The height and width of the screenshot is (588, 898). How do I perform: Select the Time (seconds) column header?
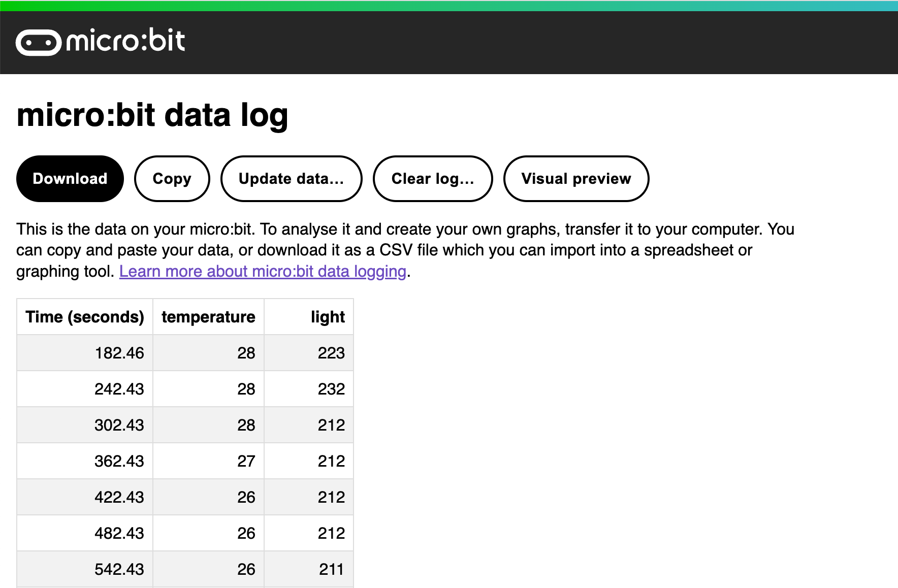pyautogui.click(x=85, y=317)
